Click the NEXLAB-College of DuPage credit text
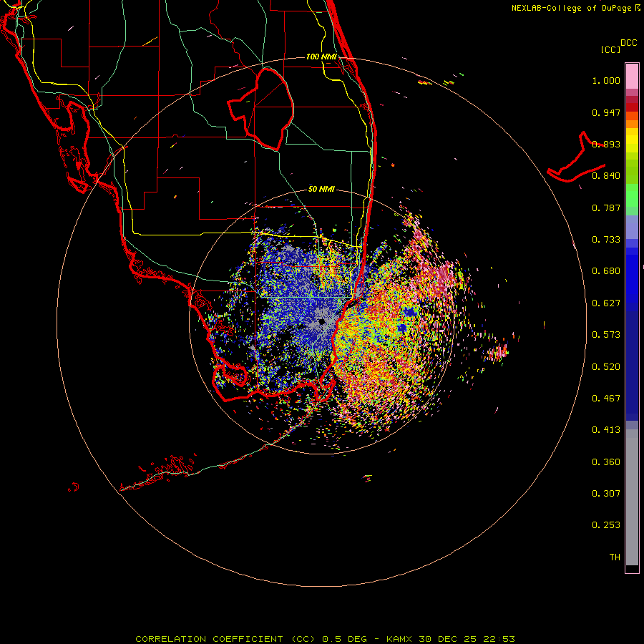 (571, 8)
